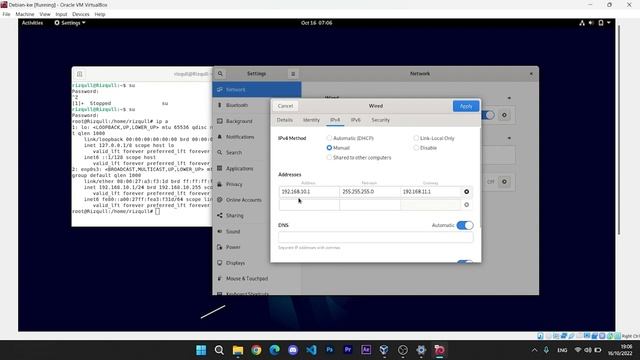Click the new tab icon in terminal window
Image resolution: width=640 pixels, height=360 pixels.
[80, 74]
